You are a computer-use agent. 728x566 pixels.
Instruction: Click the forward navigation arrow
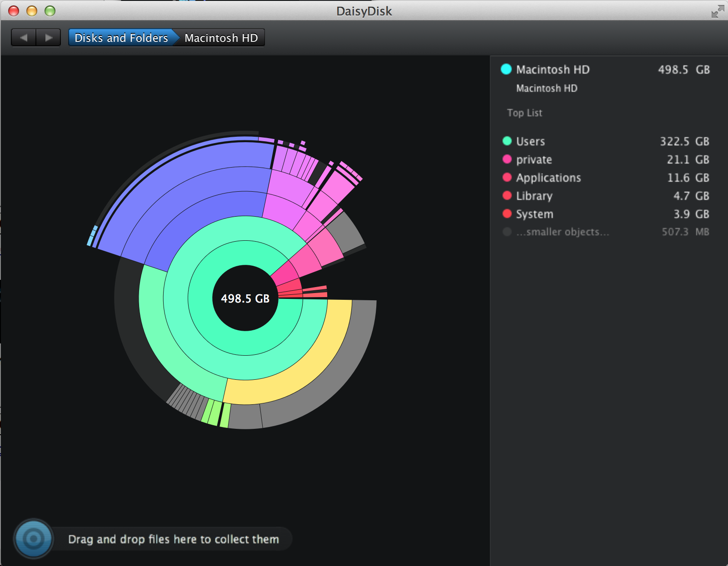49,38
